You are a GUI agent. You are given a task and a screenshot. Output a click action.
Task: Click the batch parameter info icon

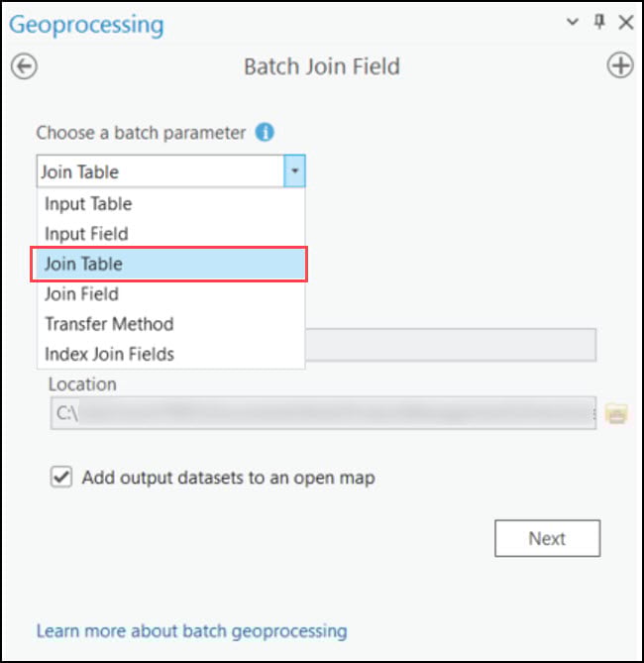(x=265, y=132)
